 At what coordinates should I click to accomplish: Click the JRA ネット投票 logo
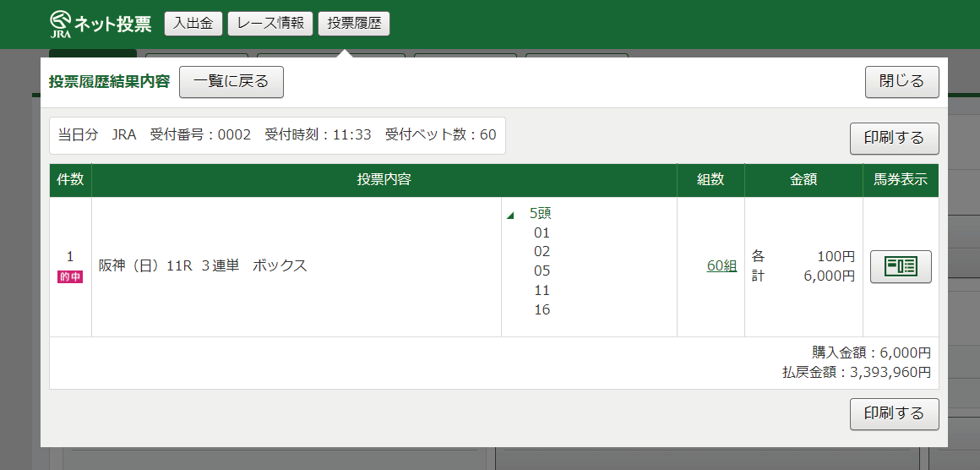click(101, 24)
